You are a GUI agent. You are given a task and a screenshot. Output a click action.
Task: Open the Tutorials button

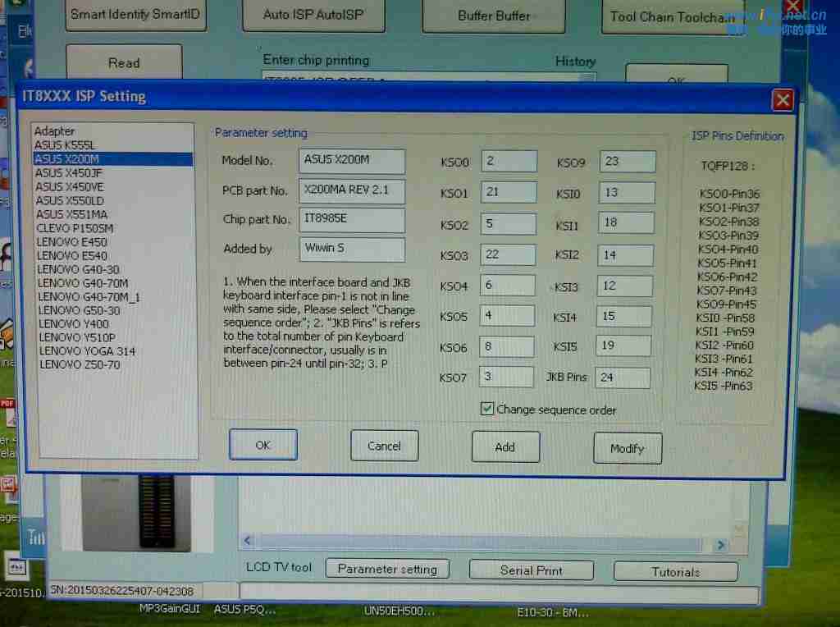coord(675,572)
